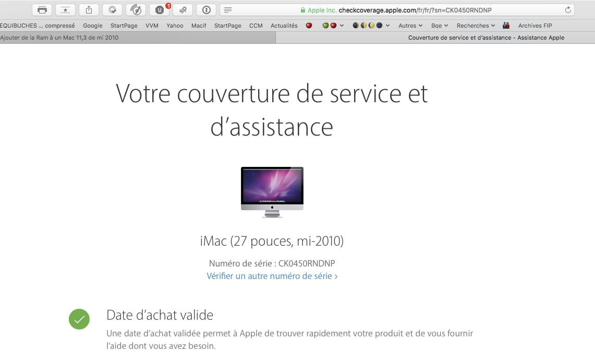Open the 1Password extension icon
The image size is (595, 364).
pyautogui.click(x=206, y=10)
